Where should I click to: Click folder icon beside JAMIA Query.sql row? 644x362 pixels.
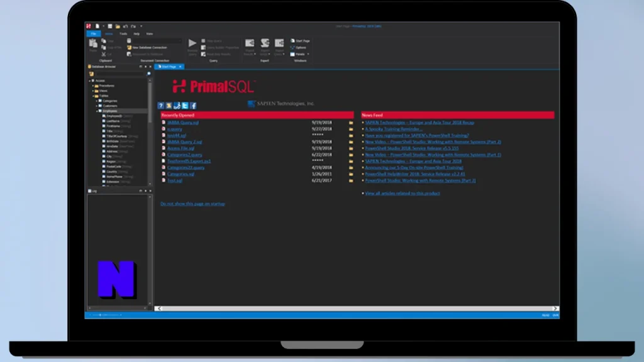click(351, 123)
